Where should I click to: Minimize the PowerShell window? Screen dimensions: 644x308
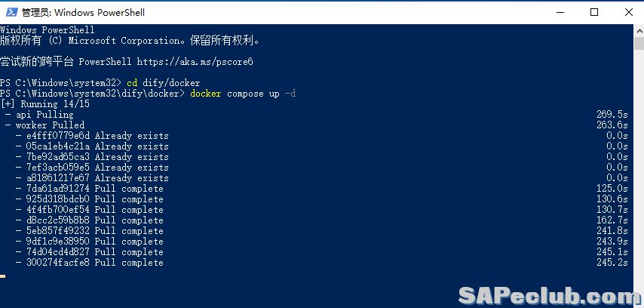pyautogui.click(x=560, y=12)
